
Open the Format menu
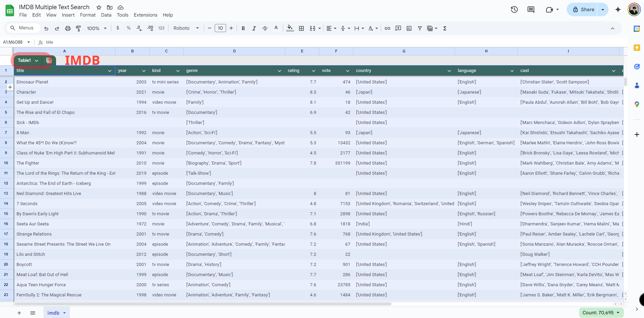(88, 15)
